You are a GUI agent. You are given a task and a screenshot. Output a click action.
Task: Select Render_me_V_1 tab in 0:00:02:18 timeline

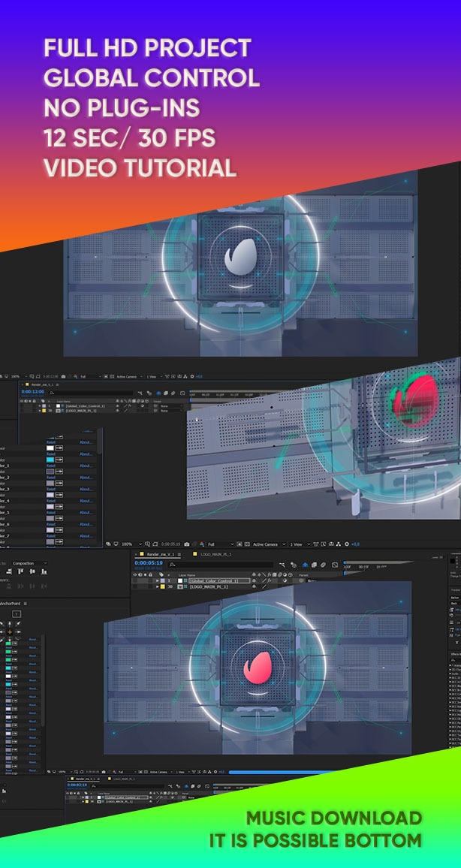[85, 779]
